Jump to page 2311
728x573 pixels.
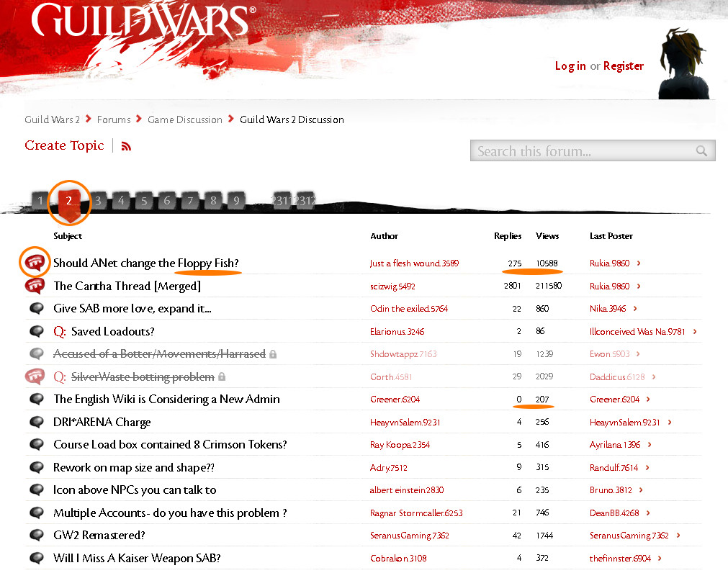coord(283,200)
